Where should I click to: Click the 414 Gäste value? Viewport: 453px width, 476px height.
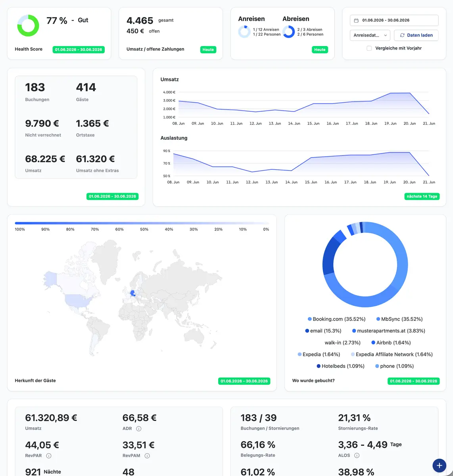pos(86,87)
